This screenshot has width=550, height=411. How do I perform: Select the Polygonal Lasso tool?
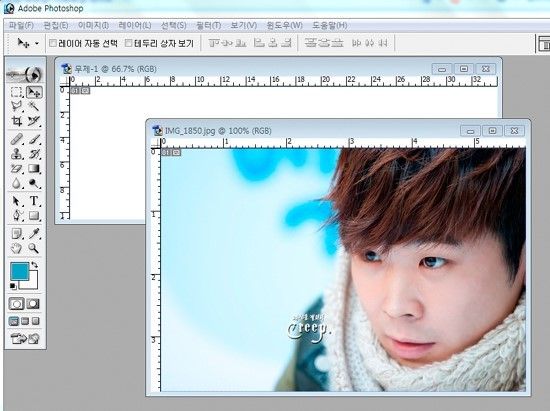pos(16,106)
